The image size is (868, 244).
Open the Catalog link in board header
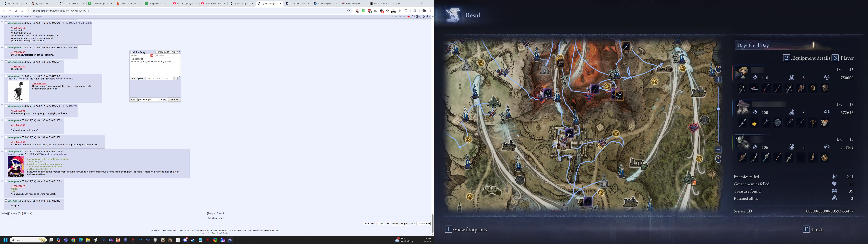16,16
